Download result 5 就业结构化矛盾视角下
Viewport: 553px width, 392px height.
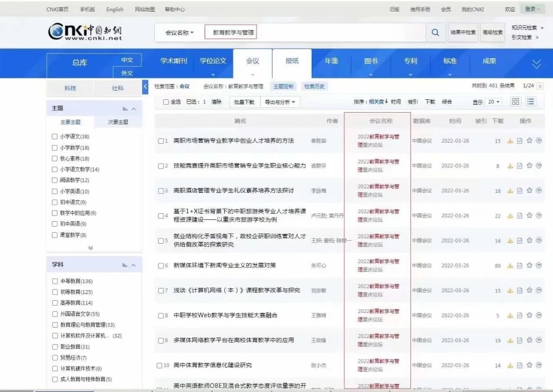point(510,241)
